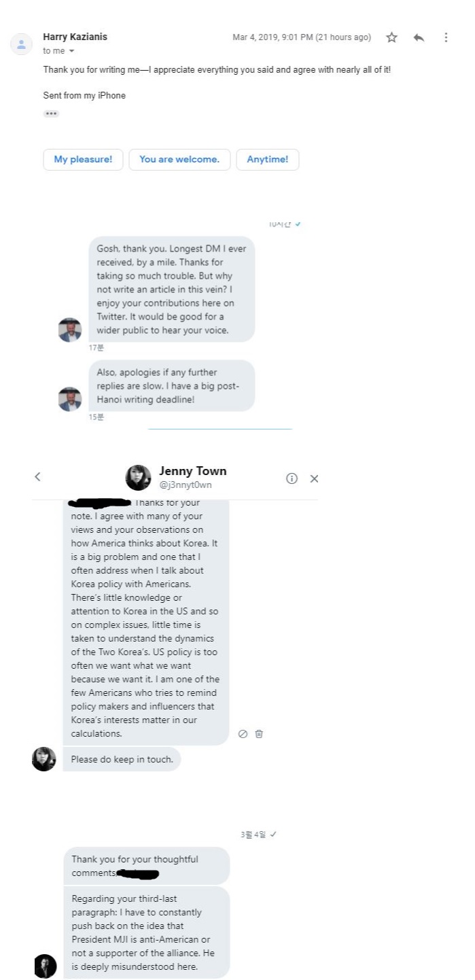This screenshot has width=475, height=980.
Task: Choose the "Anytime!" quick reply
Action: point(267,160)
